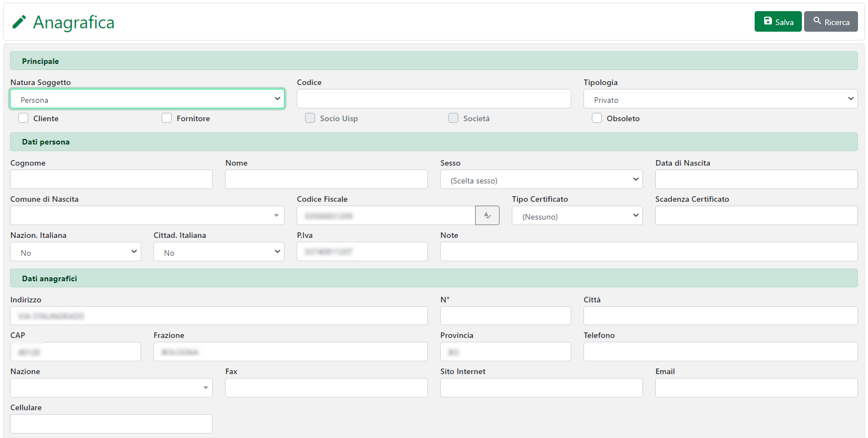Open the Sesso selection dropdown
The height and width of the screenshot is (438, 868).
click(x=541, y=180)
